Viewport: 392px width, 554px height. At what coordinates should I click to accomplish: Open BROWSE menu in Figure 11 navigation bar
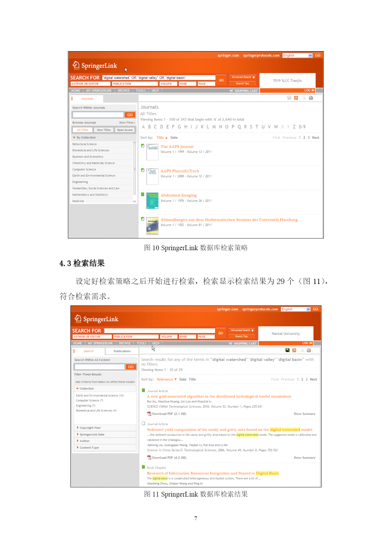(x=125, y=343)
